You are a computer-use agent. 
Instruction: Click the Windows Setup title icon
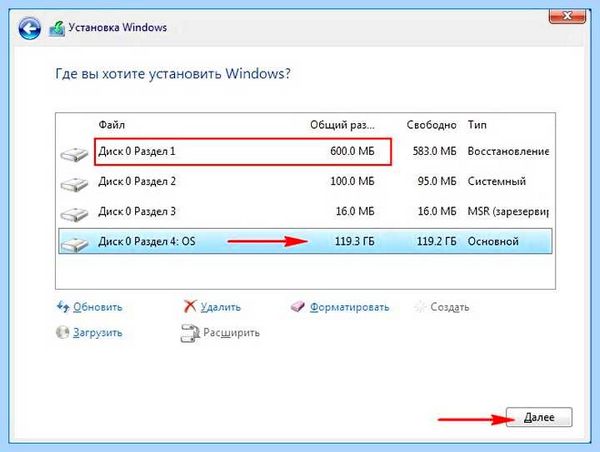tap(57, 29)
